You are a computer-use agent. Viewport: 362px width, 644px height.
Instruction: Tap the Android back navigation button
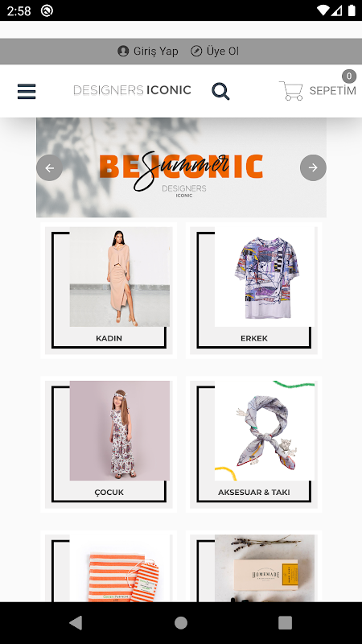pos(76,622)
